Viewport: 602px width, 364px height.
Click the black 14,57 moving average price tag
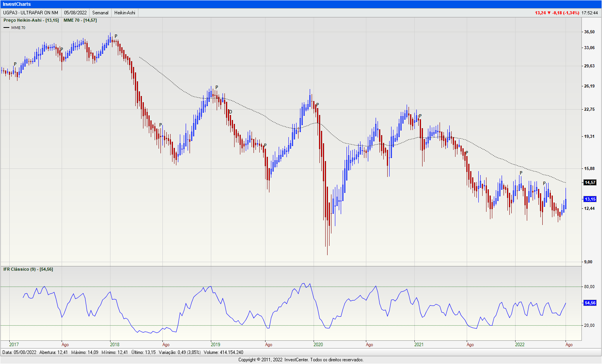tap(590, 182)
